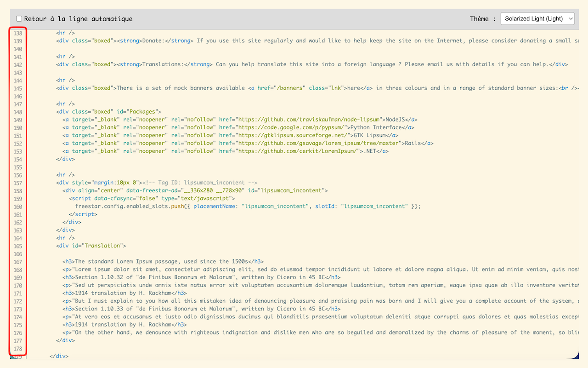Click line number 178 in the gutter
Image resolution: width=588 pixels, height=368 pixels.
point(17,348)
